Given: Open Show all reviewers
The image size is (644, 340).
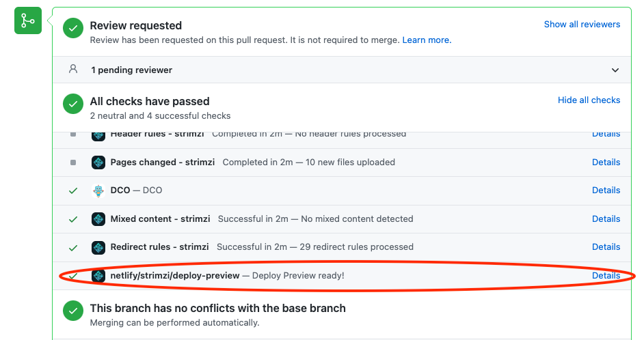Looking at the screenshot, I should [x=582, y=24].
